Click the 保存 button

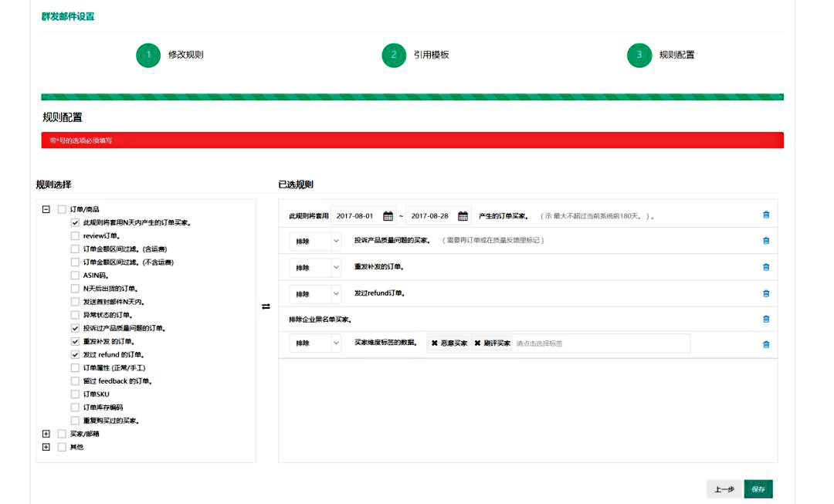758,489
